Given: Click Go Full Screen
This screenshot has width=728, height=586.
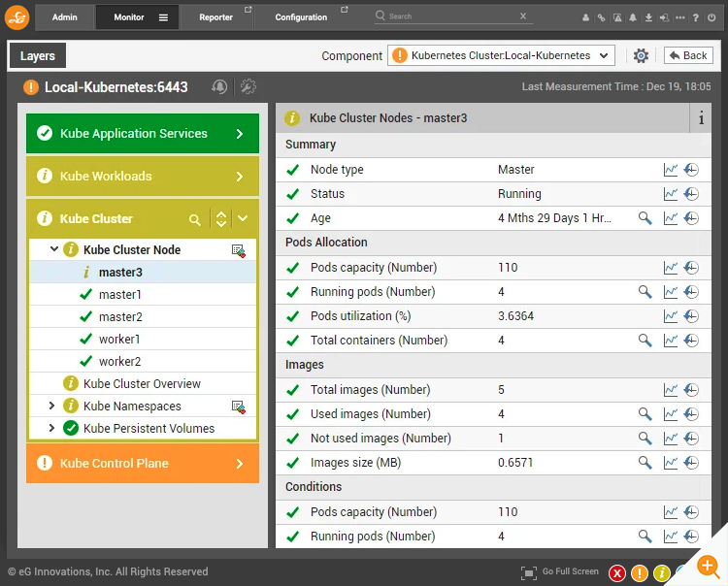Looking at the screenshot, I should coord(560,572).
